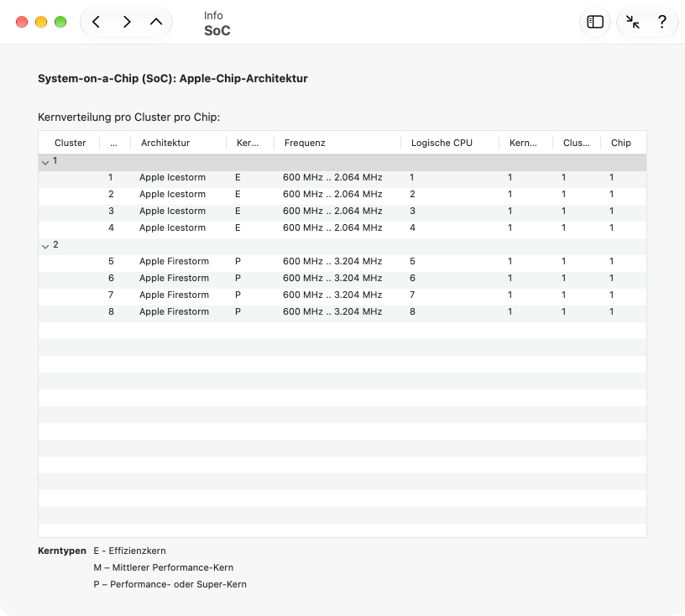The height and width of the screenshot is (616, 685).
Task: Toggle the sidebar panel icon
Action: click(595, 22)
